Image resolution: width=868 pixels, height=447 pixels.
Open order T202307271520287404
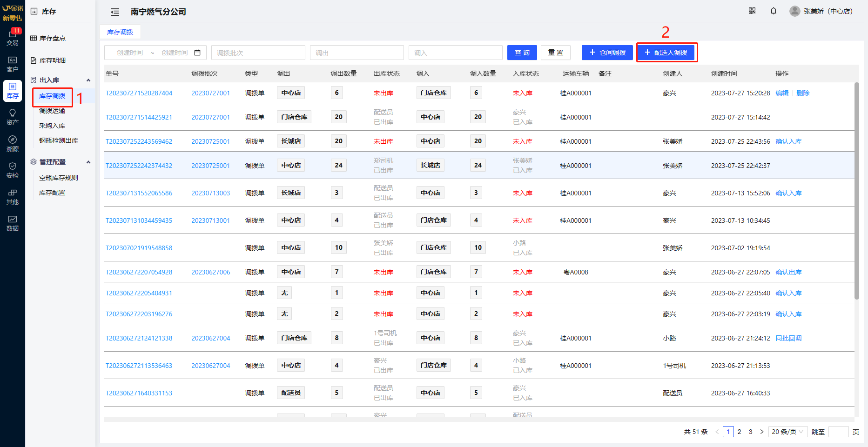pyautogui.click(x=139, y=93)
